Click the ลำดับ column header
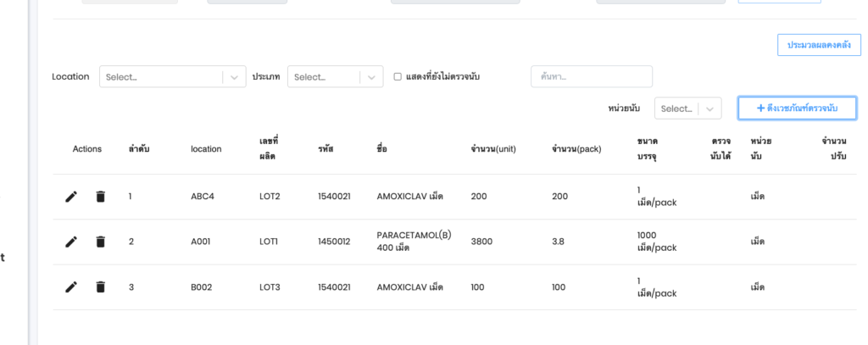Viewport: 868px width, 345px height. coord(139,149)
